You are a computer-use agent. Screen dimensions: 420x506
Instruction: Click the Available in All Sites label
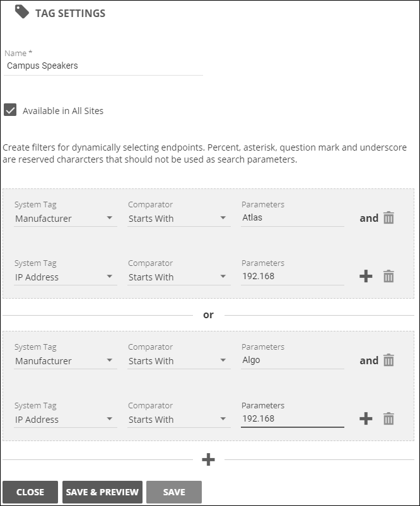coord(63,111)
